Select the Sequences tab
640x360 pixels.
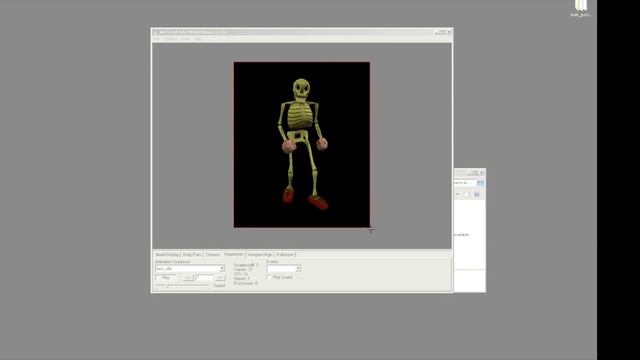point(233,254)
